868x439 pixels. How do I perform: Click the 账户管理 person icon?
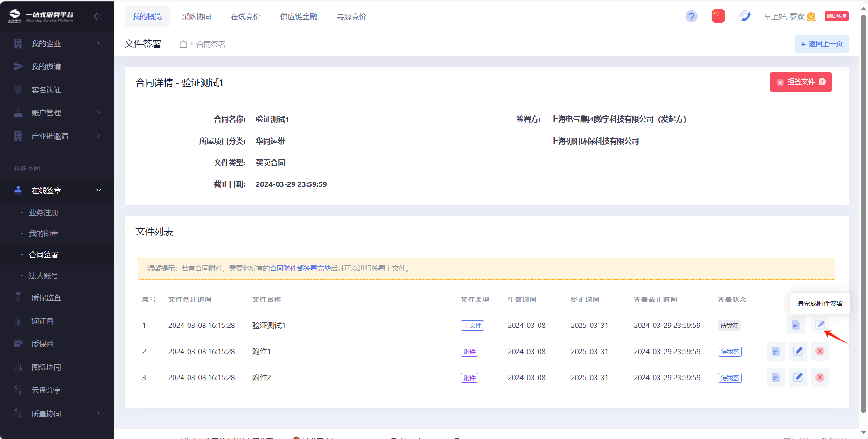(x=18, y=113)
